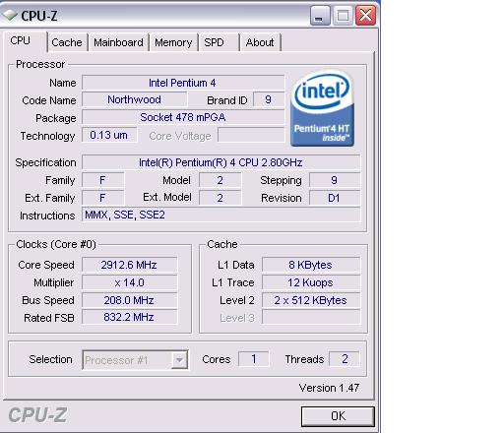
Task: Select the Memory tab
Action: [173, 42]
